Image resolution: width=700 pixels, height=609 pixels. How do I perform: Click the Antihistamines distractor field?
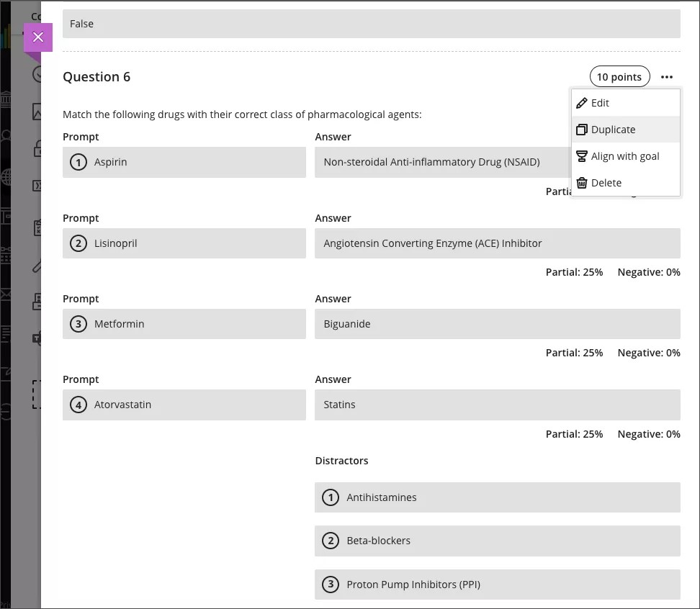(497, 497)
